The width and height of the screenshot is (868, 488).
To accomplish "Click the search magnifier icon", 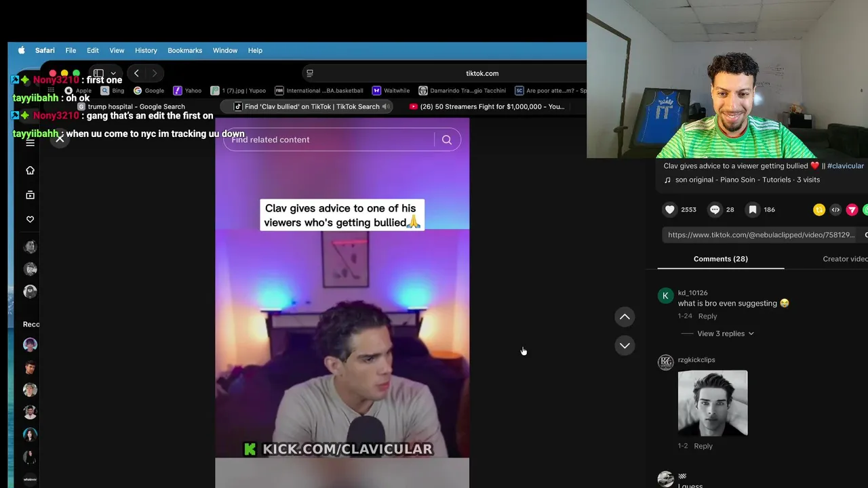I will (x=447, y=140).
